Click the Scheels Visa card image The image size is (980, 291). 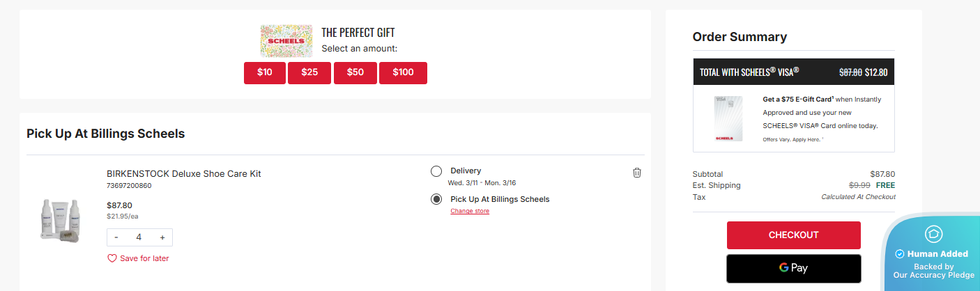click(728, 120)
